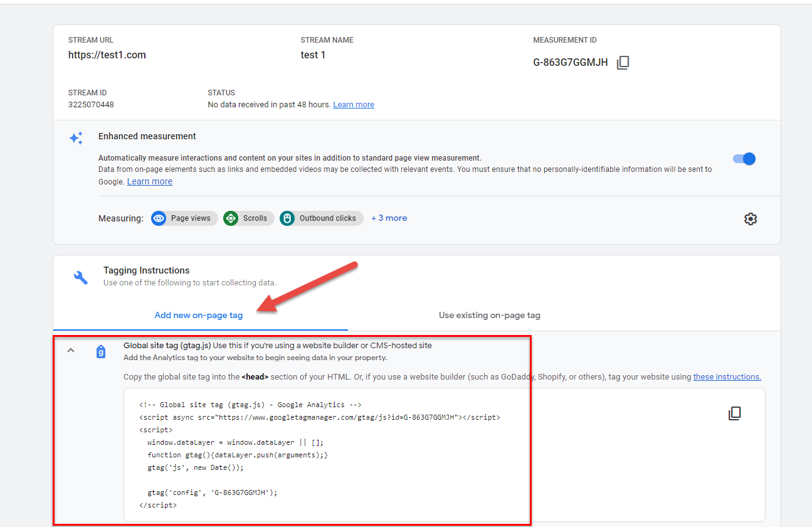The height and width of the screenshot is (527, 812).
Task: Click the Enhanced measurement sparkle icon
Action: click(x=76, y=138)
